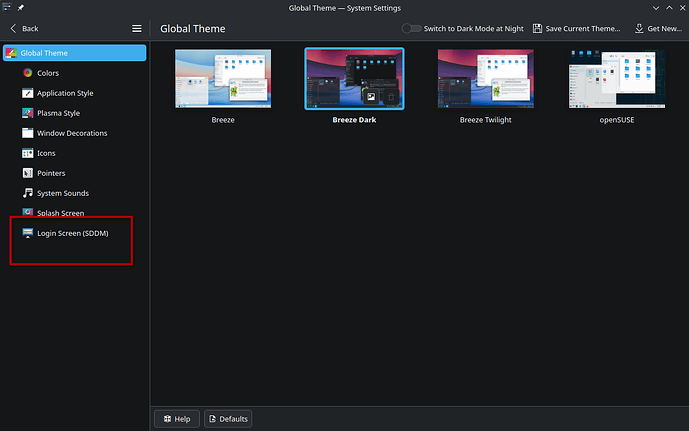Select the Breeze theme thumbnail
Image resolution: width=689 pixels, height=431 pixels.
pyautogui.click(x=223, y=79)
